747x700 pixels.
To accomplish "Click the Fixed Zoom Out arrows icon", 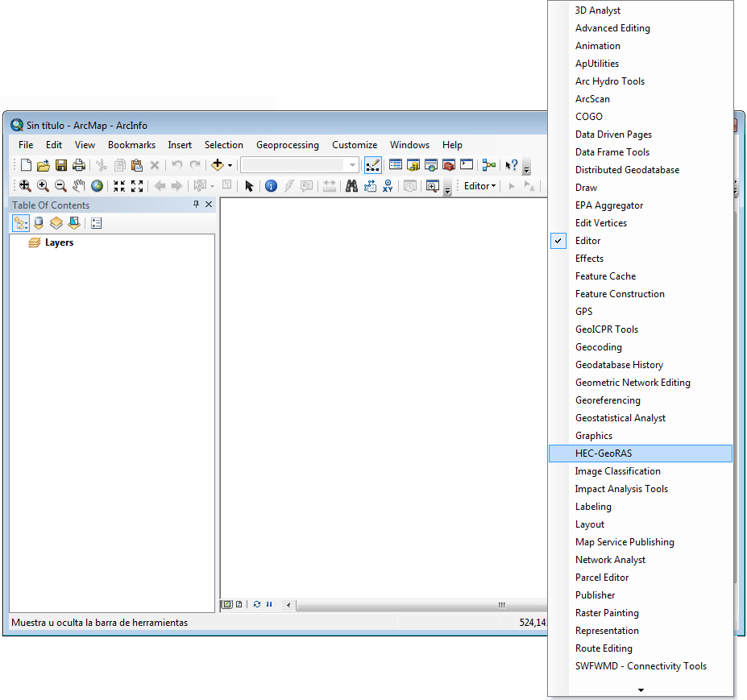I will coord(137,186).
